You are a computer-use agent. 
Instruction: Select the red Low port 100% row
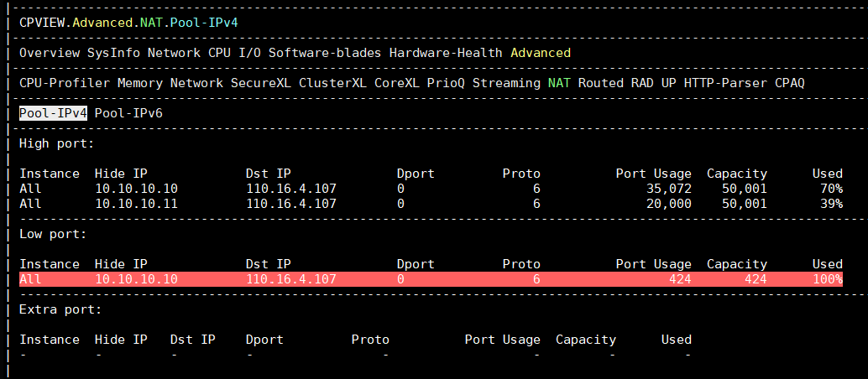coord(431,279)
